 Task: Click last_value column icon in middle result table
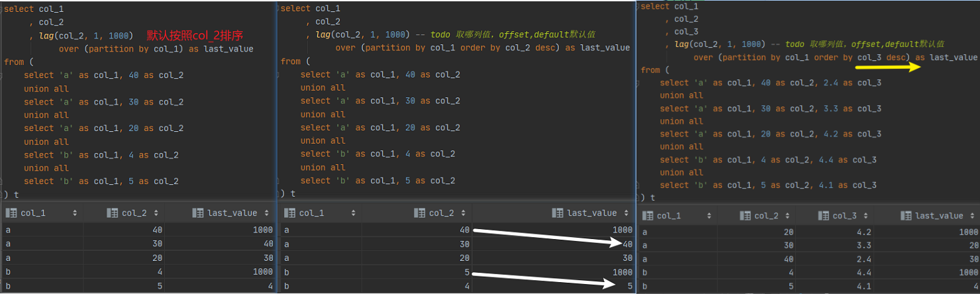pos(558,213)
